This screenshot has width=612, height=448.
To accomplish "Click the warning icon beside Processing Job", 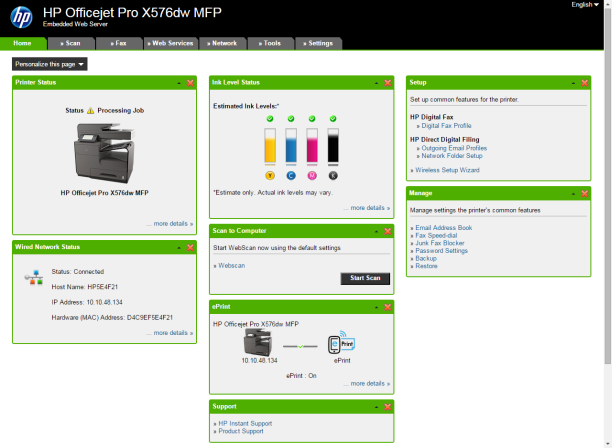I will [x=91, y=110].
